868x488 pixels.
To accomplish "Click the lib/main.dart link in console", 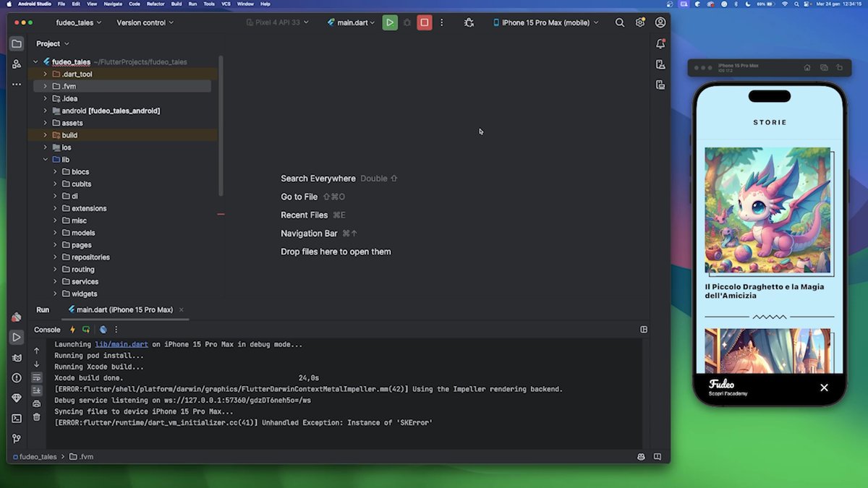I will coord(122,345).
